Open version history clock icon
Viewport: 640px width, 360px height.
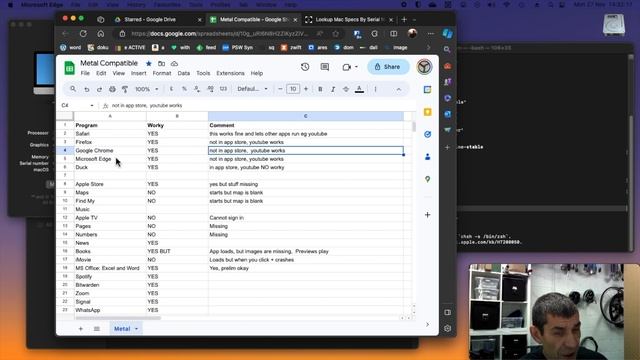[305, 67]
